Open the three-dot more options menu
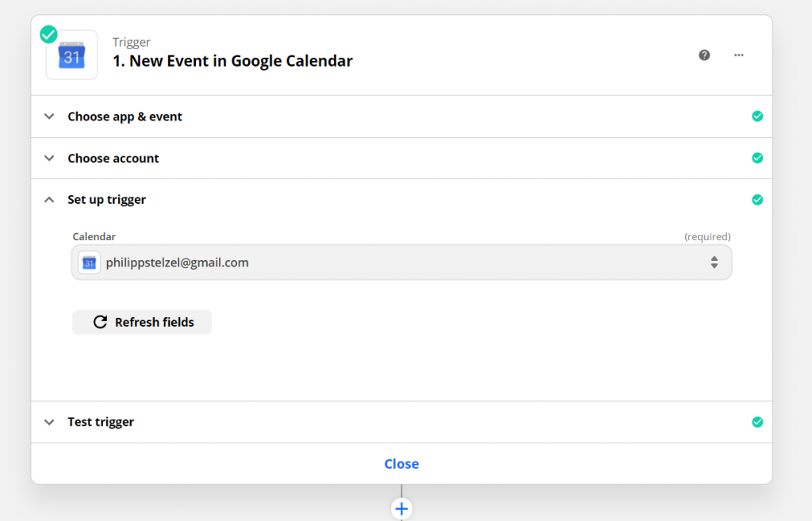The height and width of the screenshot is (521, 812). coord(739,55)
